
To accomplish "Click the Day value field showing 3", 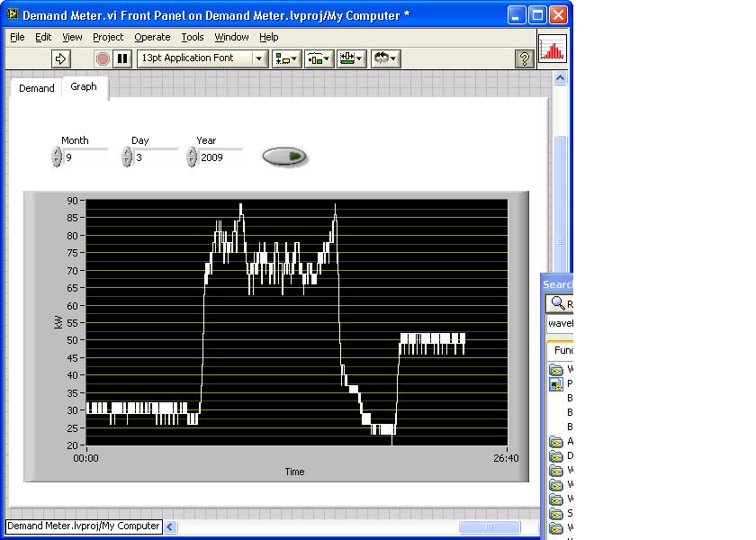I will click(155, 157).
